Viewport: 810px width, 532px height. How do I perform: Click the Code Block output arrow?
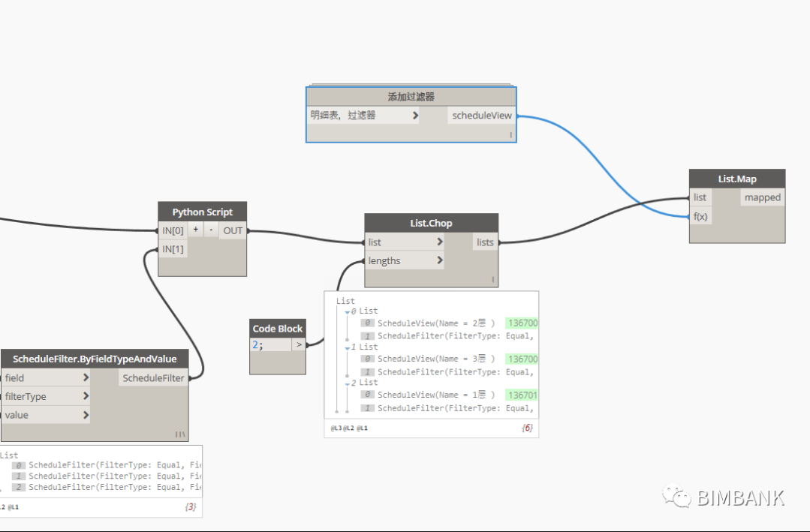coord(299,344)
